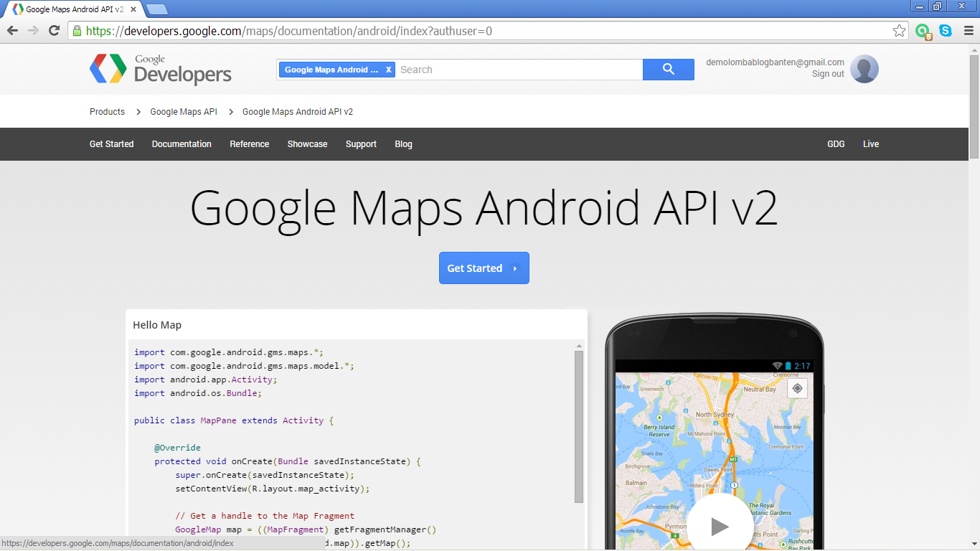Click the Sign out link

828,74
